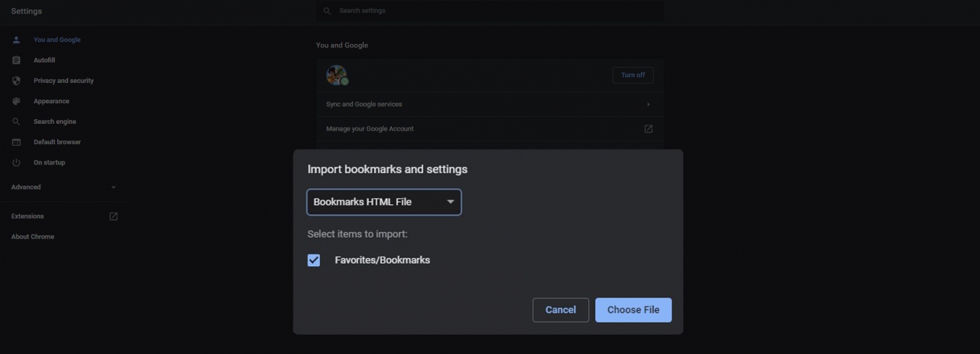Open On startup settings page
Screen dimensions: 980x354
[49, 162]
